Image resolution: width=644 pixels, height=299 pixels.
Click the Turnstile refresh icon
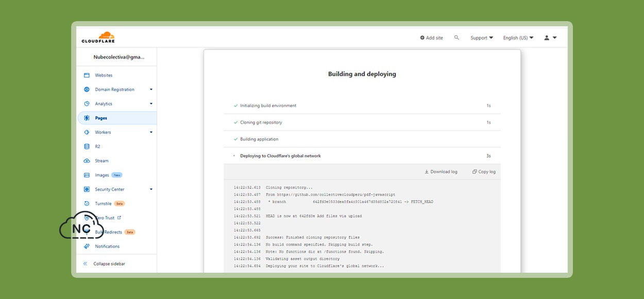(87, 204)
